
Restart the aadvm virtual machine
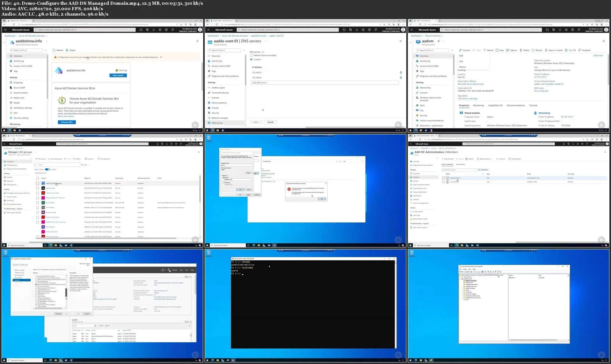coord(488,50)
